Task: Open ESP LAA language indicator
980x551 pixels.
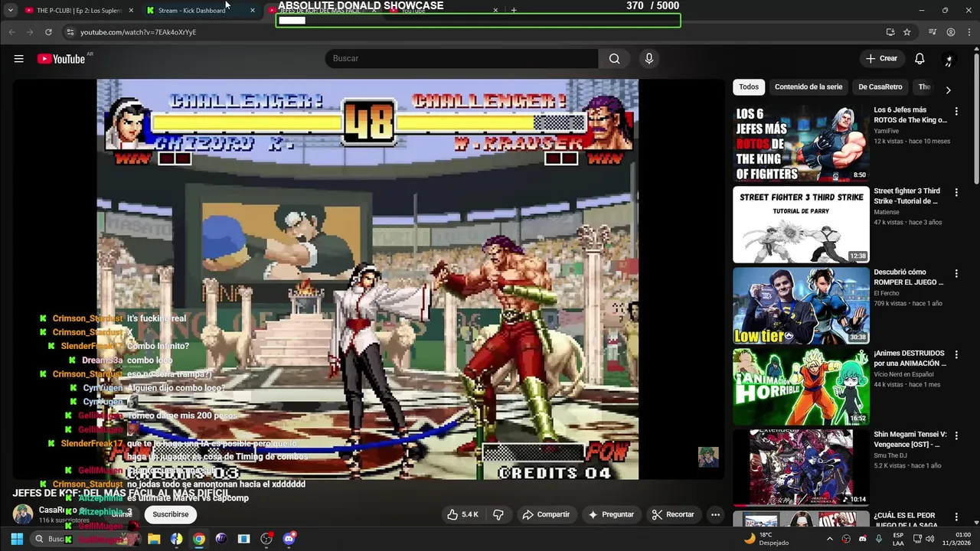Action: [x=898, y=539]
